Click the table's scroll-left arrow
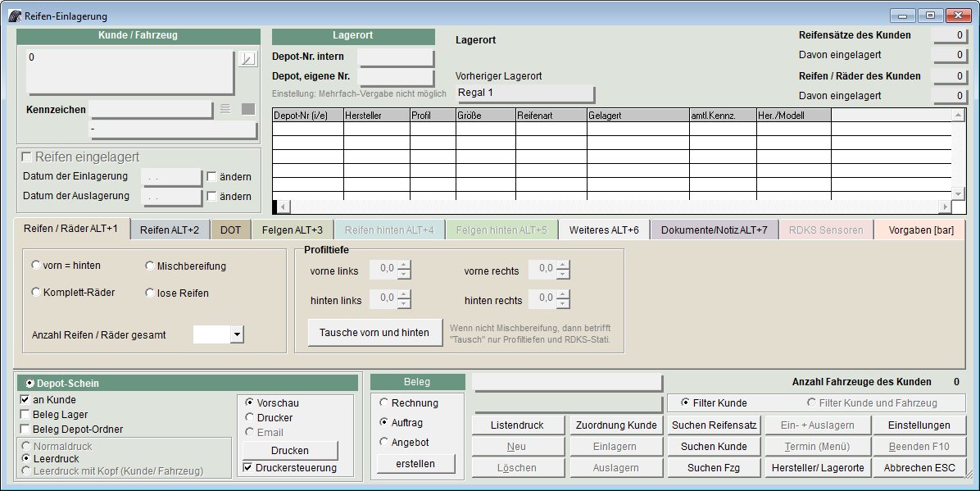The height and width of the screenshot is (491, 980). (284, 207)
